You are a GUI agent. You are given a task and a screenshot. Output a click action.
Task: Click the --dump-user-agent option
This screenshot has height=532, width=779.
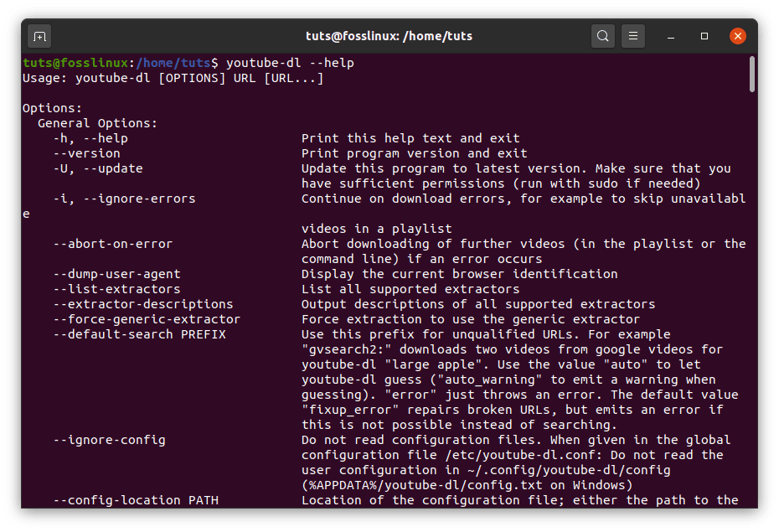(116, 274)
